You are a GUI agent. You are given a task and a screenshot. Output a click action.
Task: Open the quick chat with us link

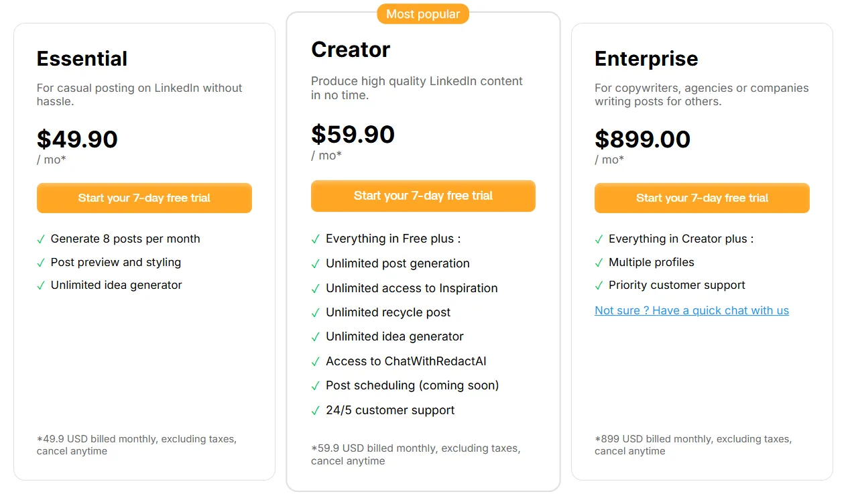click(691, 310)
